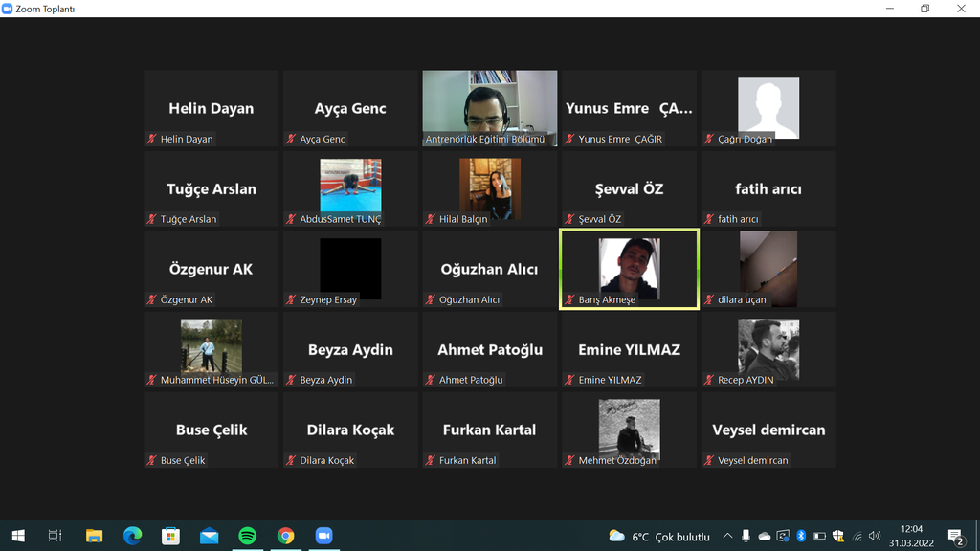Open the volume control in system tray
This screenshot has height=551, width=980.
875,536
